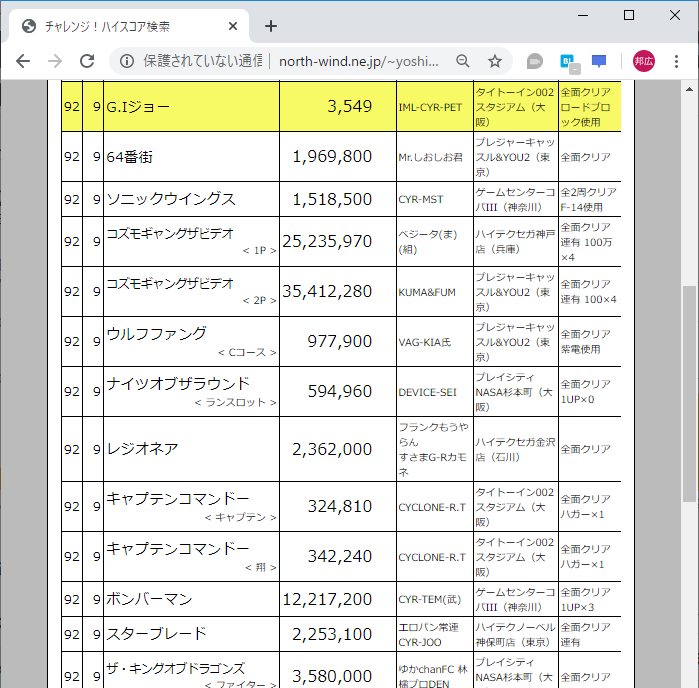Click the player name Mr.しおしお君
The image size is (699, 688).
pyautogui.click(x=430, y=157)
